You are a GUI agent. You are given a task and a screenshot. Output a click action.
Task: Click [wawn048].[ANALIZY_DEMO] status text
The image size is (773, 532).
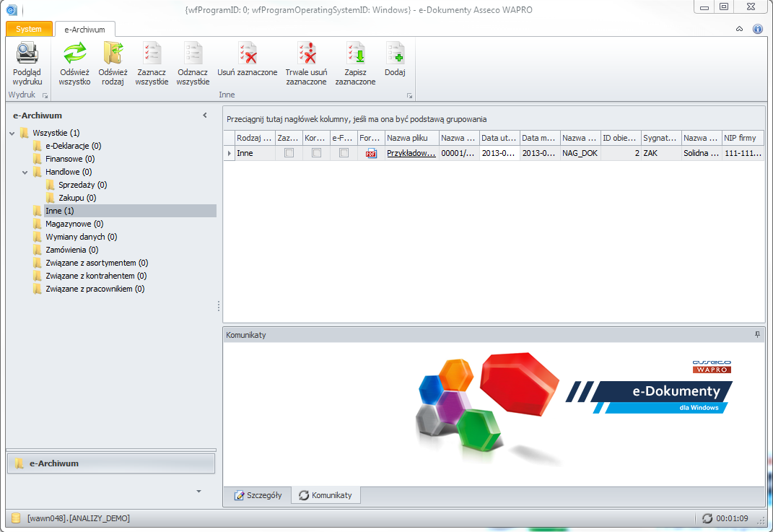79,518
